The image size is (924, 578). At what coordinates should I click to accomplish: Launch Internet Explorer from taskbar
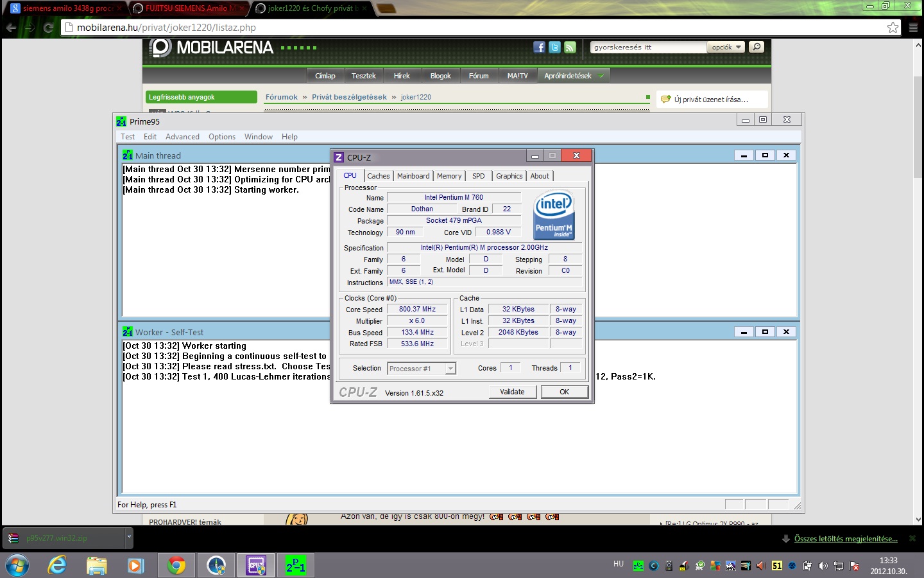point(57,566)
